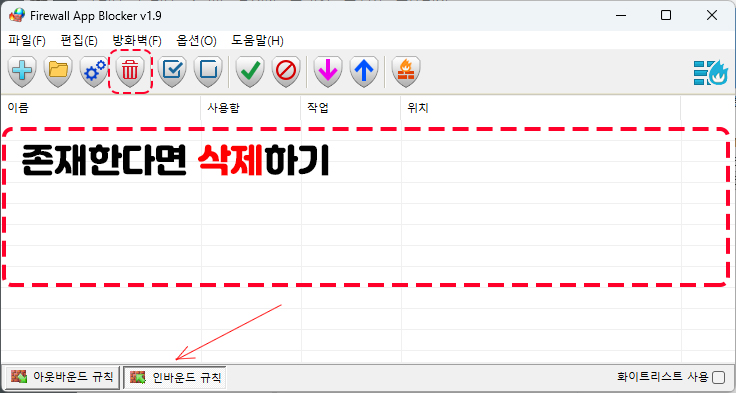The height and width of the screenshot is (393, 736).
Task: Switch to the 아웃바운드 규칙 tab
Action: pos(61,377)
